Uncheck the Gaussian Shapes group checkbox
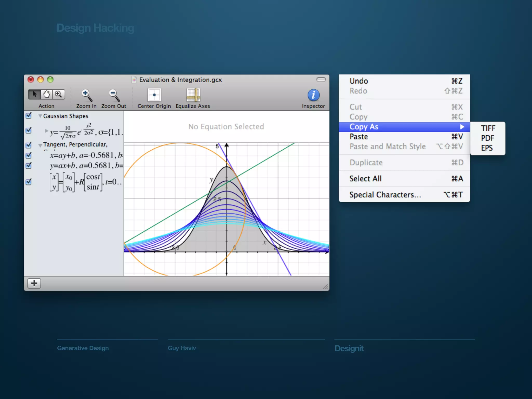 pyautogui.click(x=29, y=116)
